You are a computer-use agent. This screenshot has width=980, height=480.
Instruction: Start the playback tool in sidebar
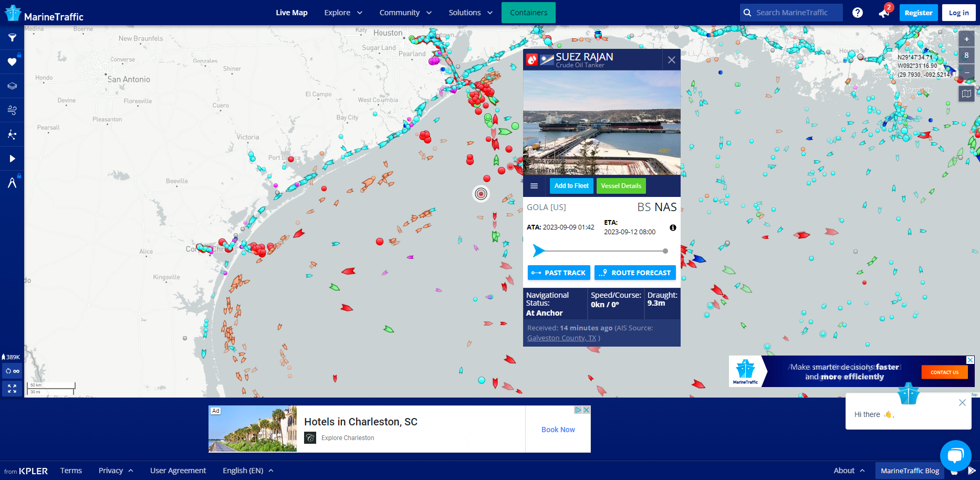tap(12, 159)
